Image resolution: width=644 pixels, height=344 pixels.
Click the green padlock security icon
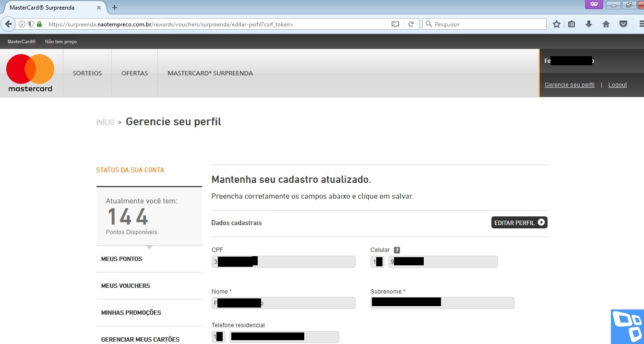point(39,24)
